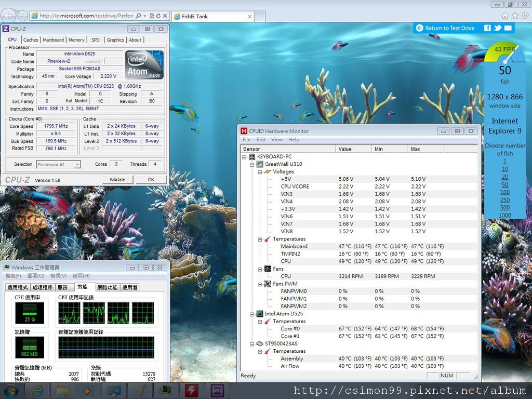Collapse the Voltages tree node

click(260, 171)
